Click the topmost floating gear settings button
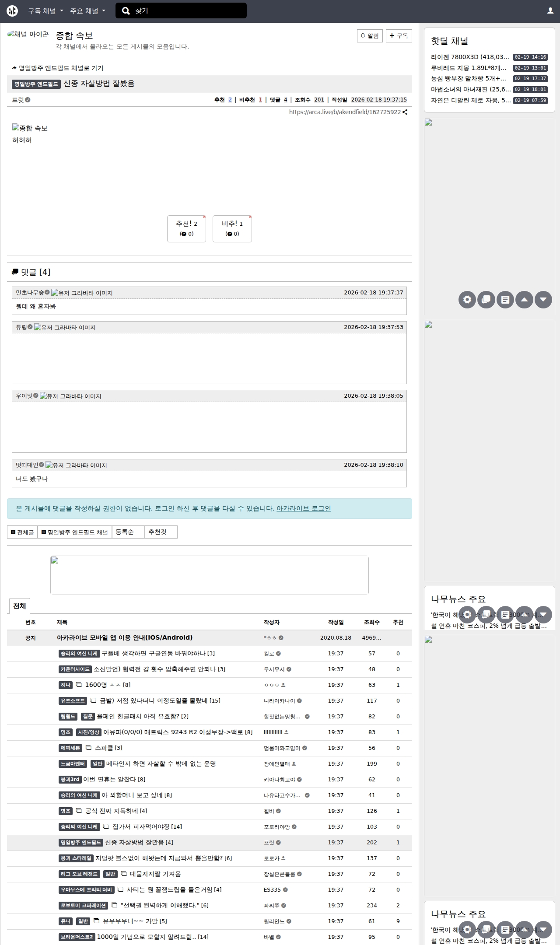The width and height of the screenshot is (560, 945). (467, 300)
